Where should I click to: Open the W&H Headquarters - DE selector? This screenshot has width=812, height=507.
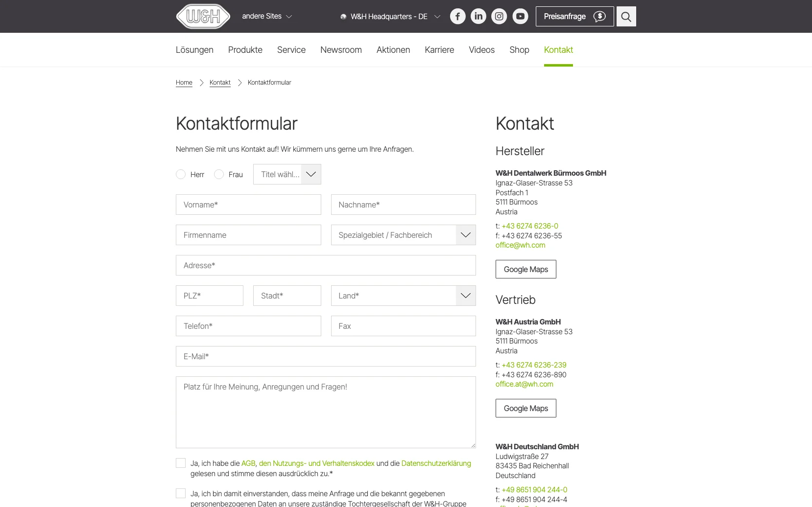tap(390, 17)
